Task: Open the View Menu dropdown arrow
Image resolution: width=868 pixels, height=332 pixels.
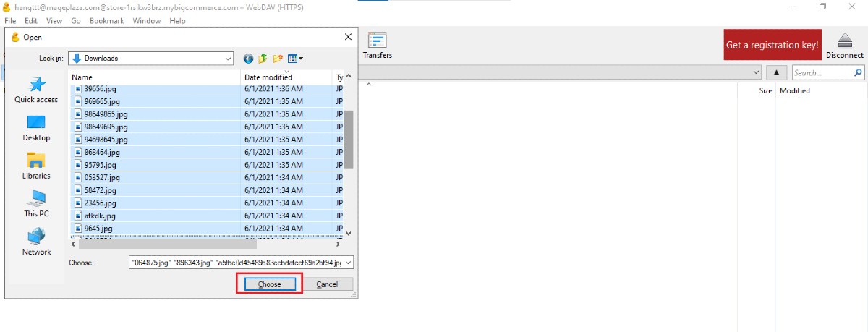Action: 301,59
